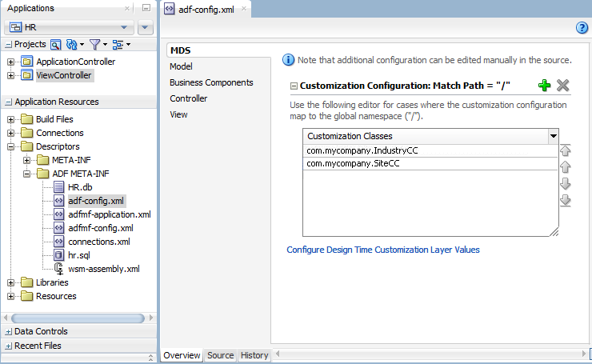Viewport: 592px width, 364px height.
Task: Click the navigator horizontal scrollbar thumb
Action: (78, 318)
